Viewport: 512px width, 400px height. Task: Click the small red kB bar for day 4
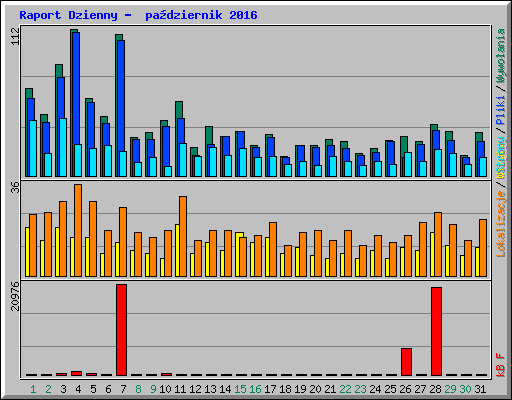point(76,373)
